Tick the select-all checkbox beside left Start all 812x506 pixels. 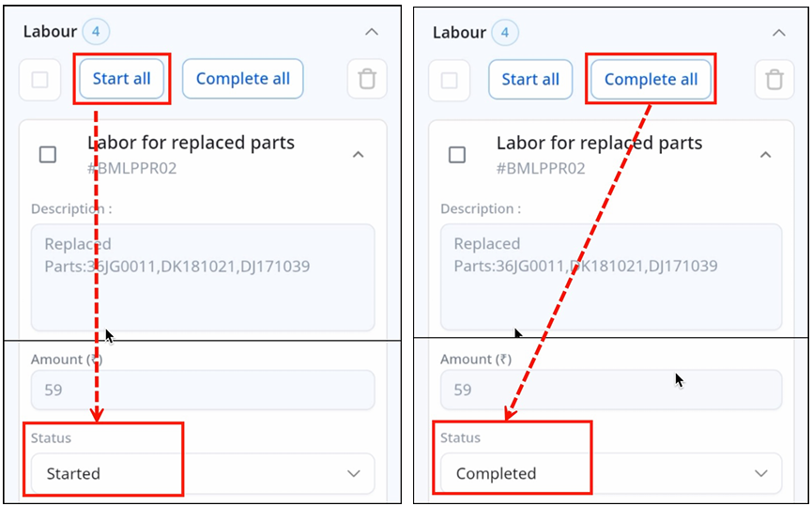point(40,80)
